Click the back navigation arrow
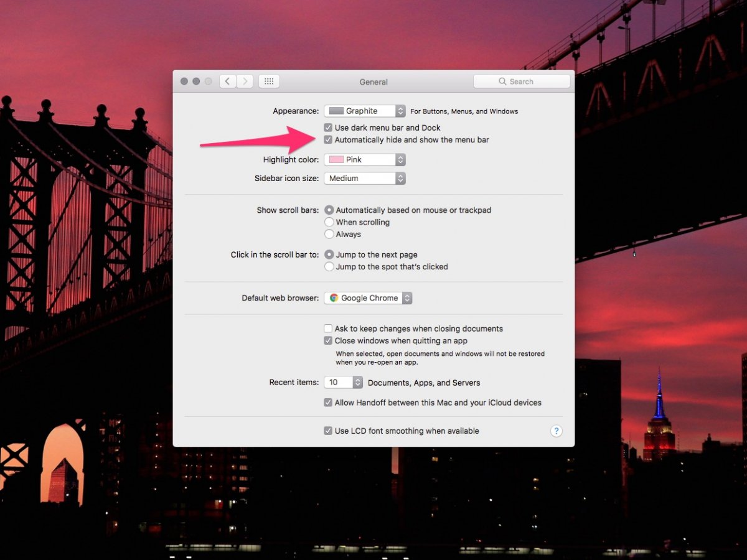 (x=227, y=82)
